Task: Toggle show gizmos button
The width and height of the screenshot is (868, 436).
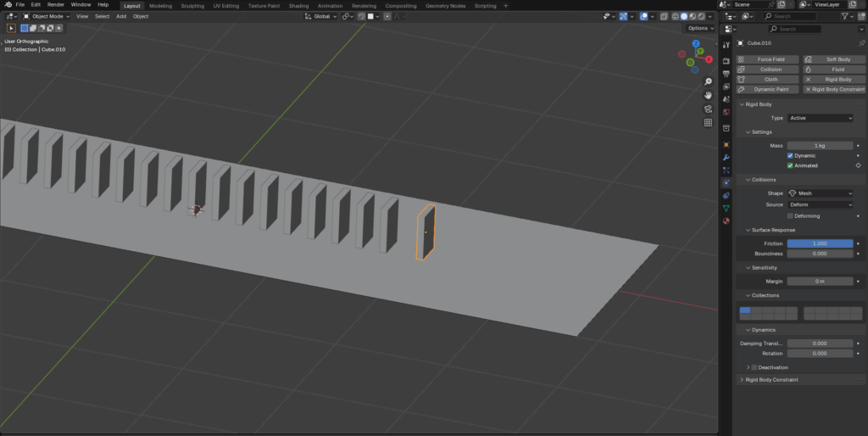Action: (623, 17)
